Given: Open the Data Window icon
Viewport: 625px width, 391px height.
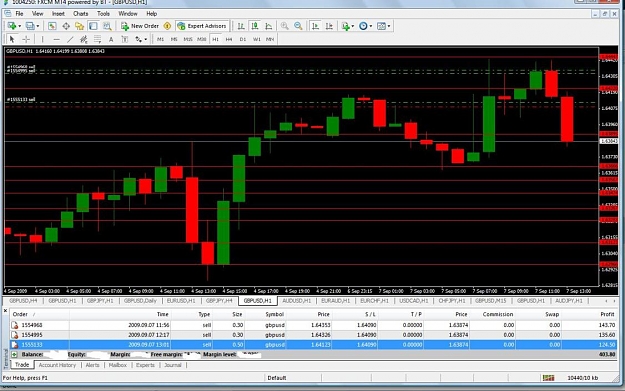Looking at the screenshot, I should [x=66, y=26].
